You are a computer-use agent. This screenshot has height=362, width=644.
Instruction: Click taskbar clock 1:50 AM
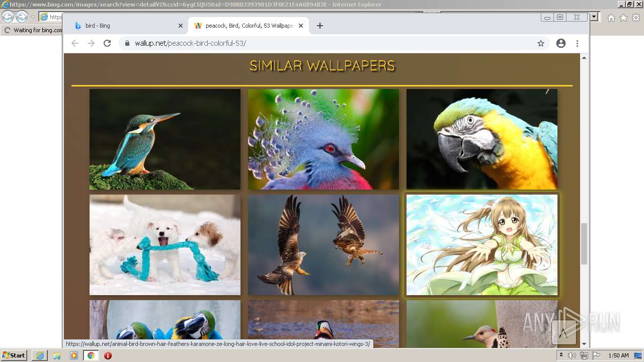pos(618,355)
